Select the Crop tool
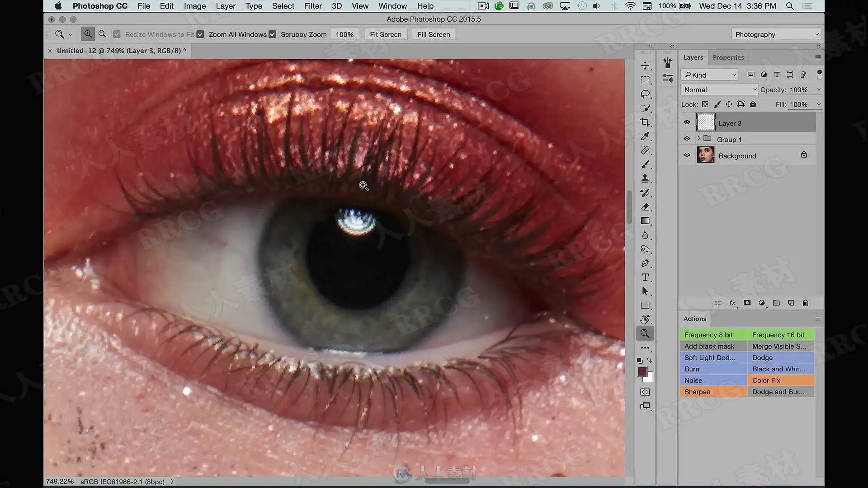868x488 pixels. point(645,122)
